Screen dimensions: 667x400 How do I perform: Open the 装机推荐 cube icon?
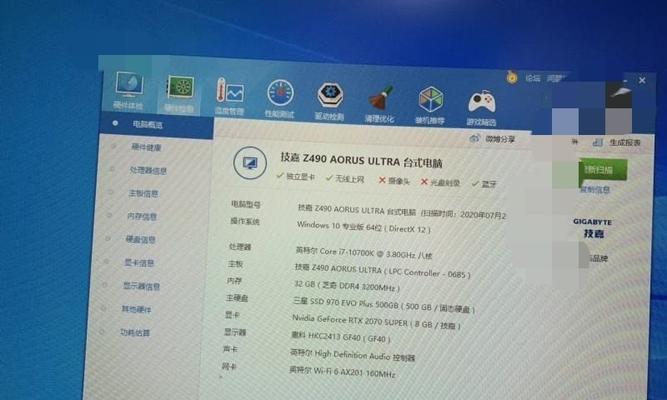coord(430,106)
